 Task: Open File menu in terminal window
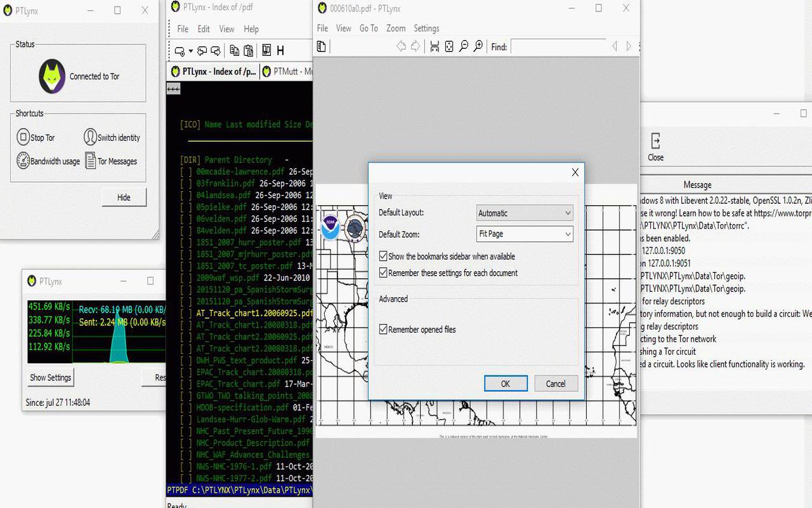point(183,29)
